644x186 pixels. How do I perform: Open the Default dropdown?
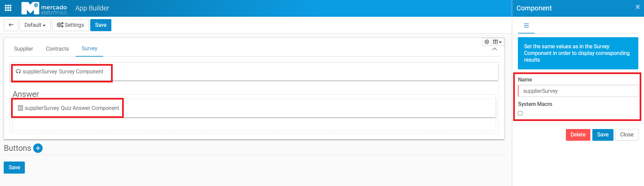point(35,25)
